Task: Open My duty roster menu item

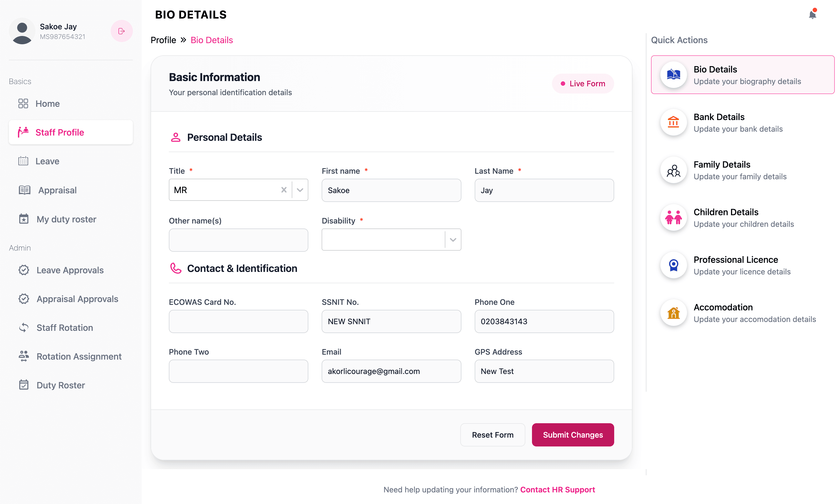Action: click(x=71, y=219)
